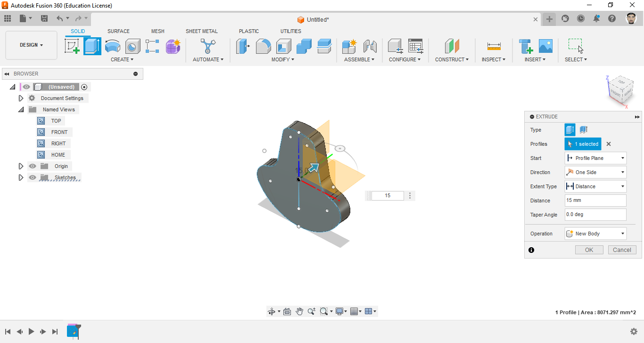
Task: Open the MODIFY menu
Action: (283, 59)
